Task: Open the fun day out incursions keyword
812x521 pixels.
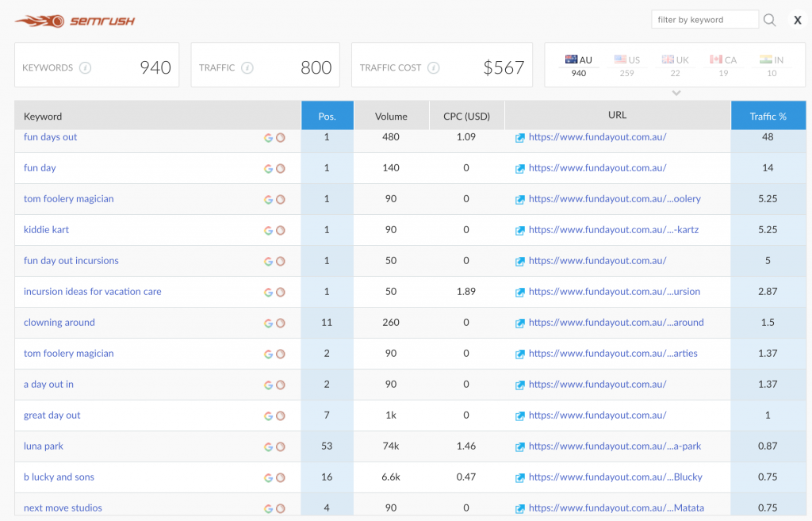Action: [71, 260]
